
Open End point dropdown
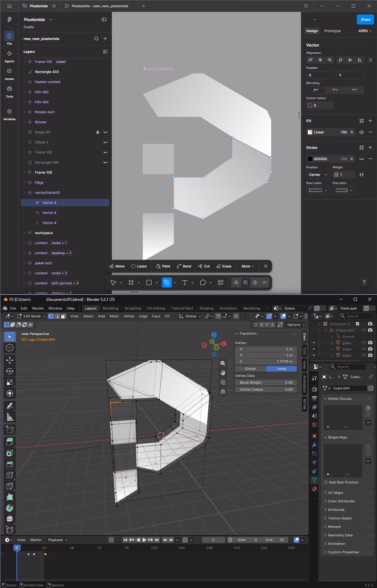click(344, 190)
